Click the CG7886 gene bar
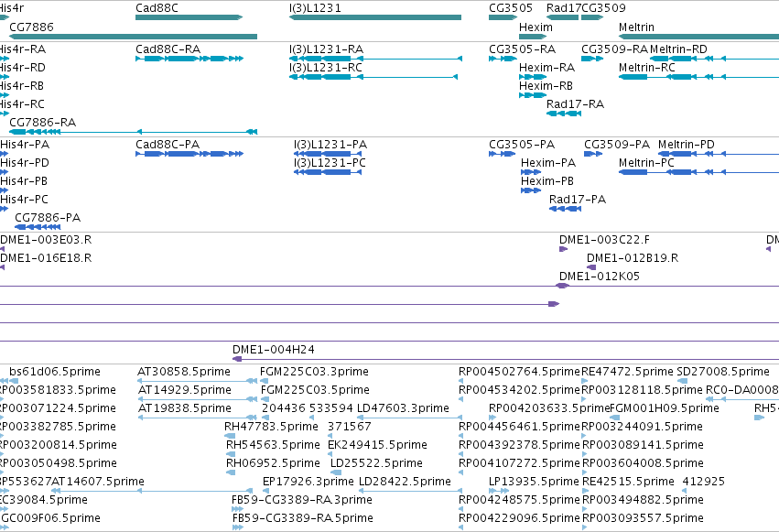Image resolution: width=779 pixels, height=532 pixels. click(x=133, y=37)
